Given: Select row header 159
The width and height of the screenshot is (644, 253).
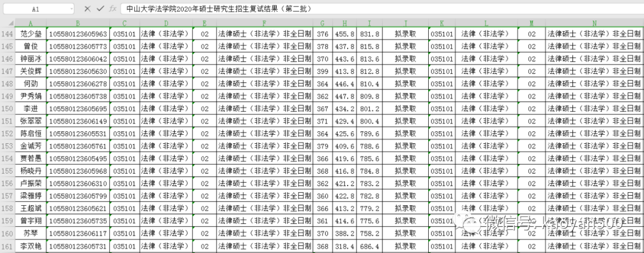Looking at the screenshot, I should click(7, 221).
